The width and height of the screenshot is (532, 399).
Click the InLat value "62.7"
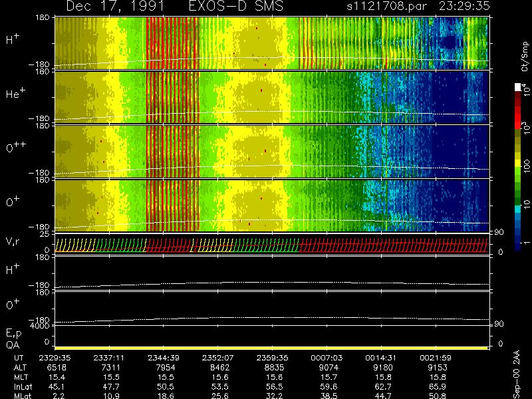tap(383, 387)
